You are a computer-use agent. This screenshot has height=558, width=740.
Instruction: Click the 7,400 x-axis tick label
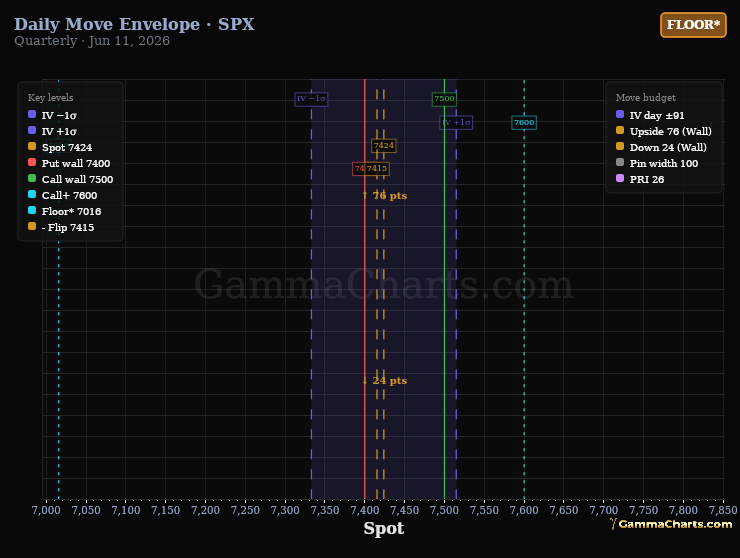pos(365,510)
